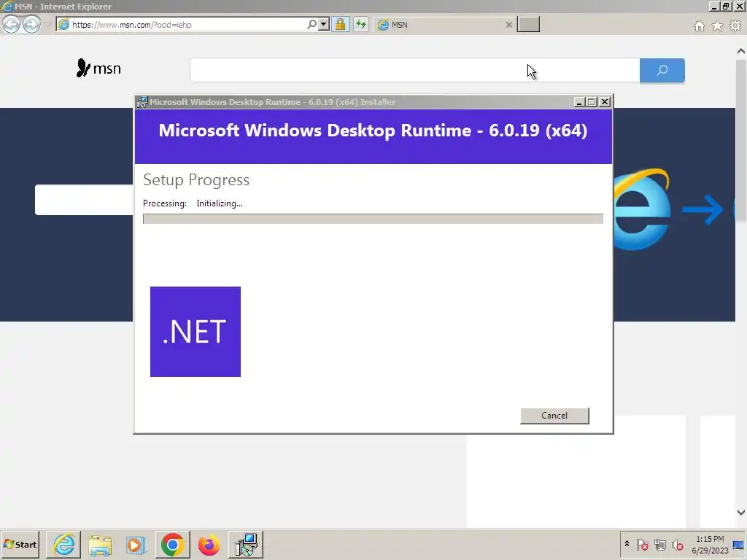Click the network status tray icon

click(659, 544)
